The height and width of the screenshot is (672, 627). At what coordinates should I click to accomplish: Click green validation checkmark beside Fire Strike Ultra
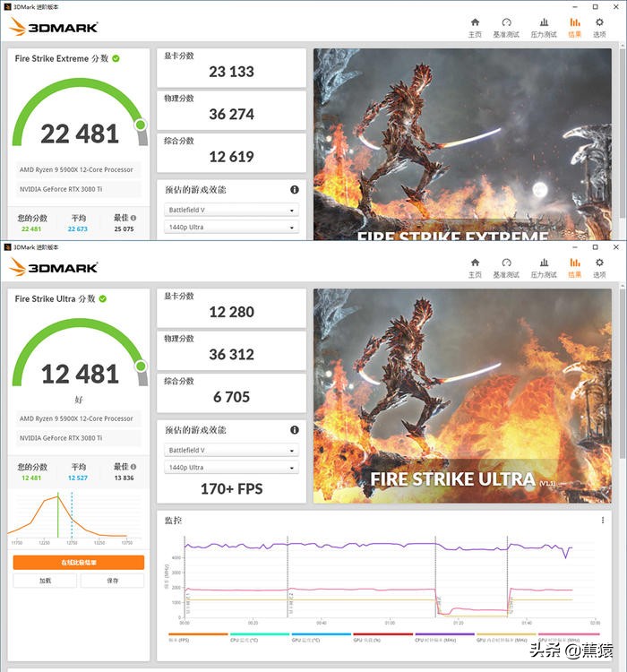pos(103,298)
